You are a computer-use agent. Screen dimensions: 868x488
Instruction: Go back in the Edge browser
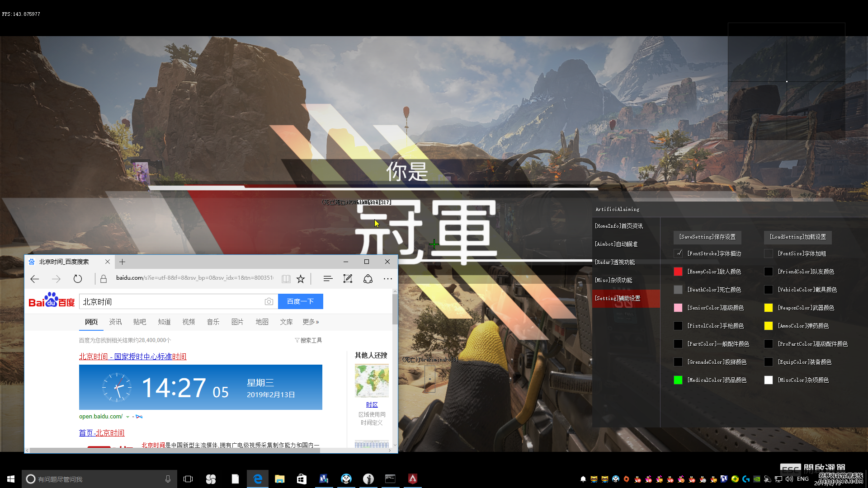[x=35, y=279]
